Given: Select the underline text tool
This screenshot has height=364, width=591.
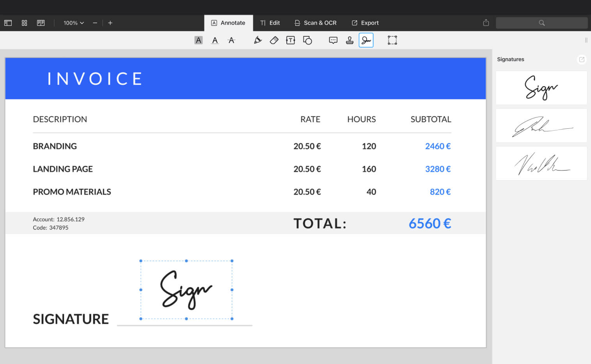Looking at the screenshot, I should click(x=215, y=40).
